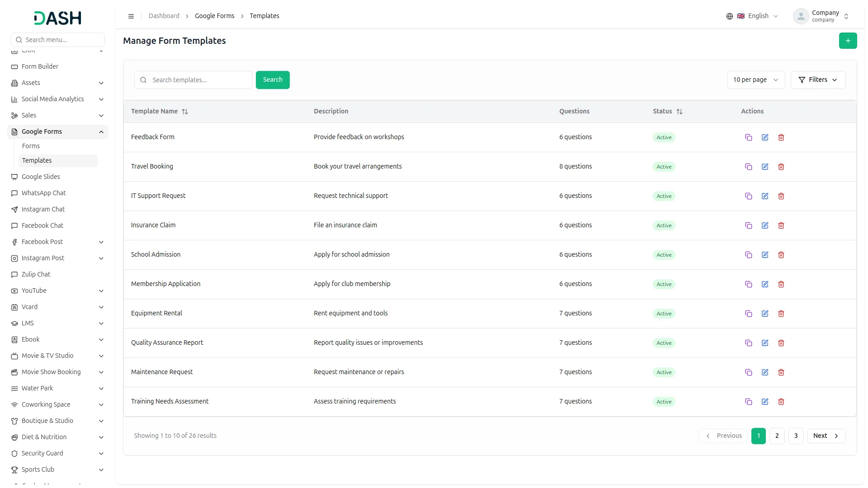Image resolution: width=868 pixels, height=488 pixels.
Task: Duplicate the Insurance Claim template
Action: [749, 225]
